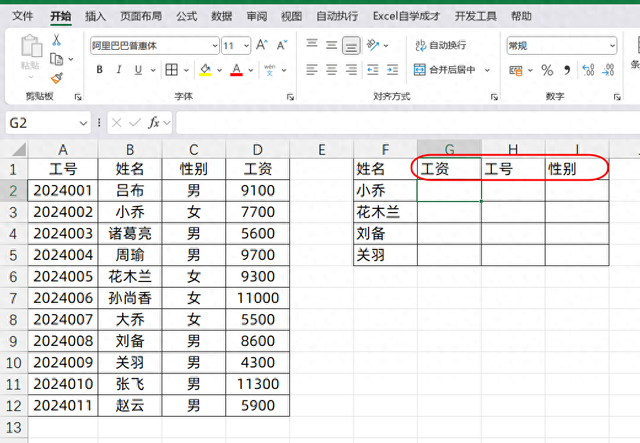The width and height of the screenshot is (640, 443).
Task: Expand underline style dropdown arrow
Action: [153, 70]
